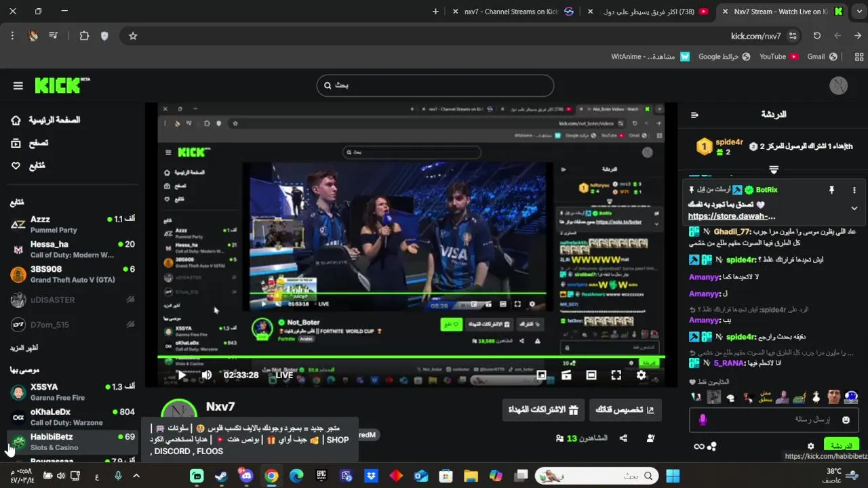Enable picture-in-picture in the player
This screenshot has height=488, width=868.
(x=541, y=375)
